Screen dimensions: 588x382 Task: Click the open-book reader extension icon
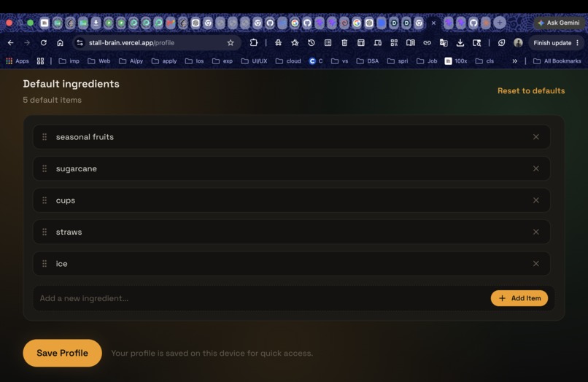click(x=411, y=43)
